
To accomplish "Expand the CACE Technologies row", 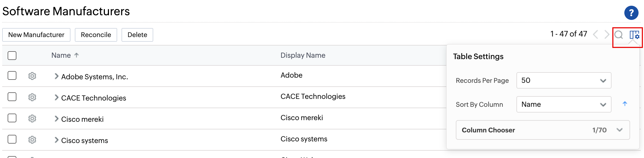I will [56, 98].
